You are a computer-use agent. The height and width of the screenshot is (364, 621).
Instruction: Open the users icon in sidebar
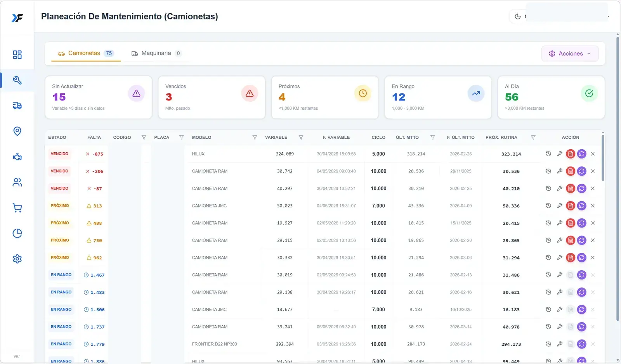pyautogui.click(x=17, y=183)
